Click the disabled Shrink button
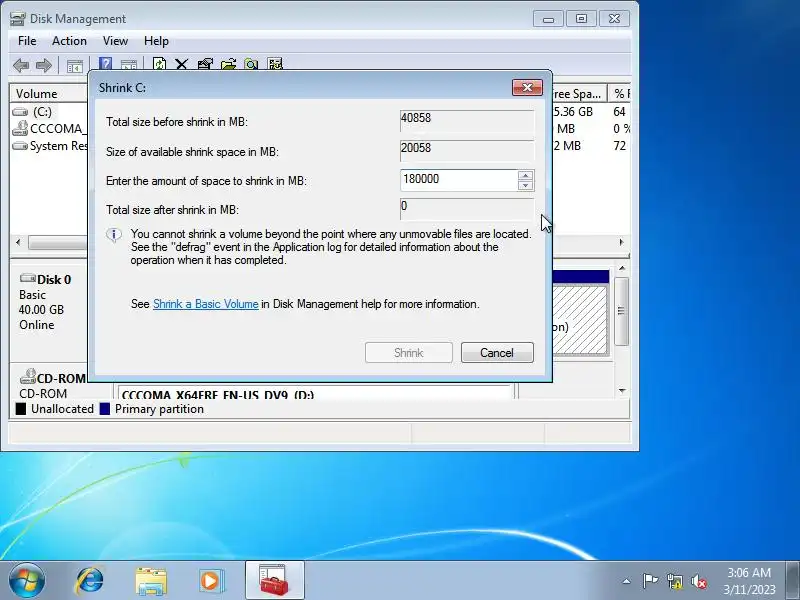Viewport: 800px width, 600px height. tap(409, 353)
